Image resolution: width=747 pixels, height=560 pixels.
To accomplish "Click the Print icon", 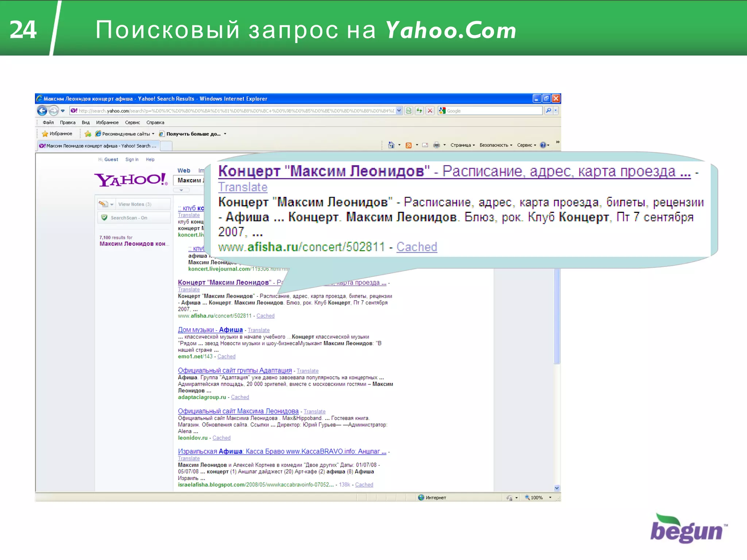I will click(x=436, y=145).
